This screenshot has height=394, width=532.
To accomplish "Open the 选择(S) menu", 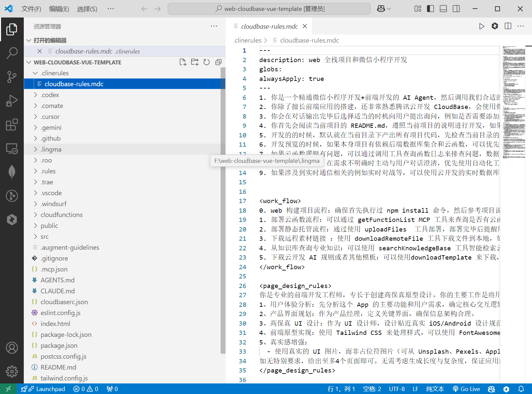I will pyautogui.click(x=87, y=9).
